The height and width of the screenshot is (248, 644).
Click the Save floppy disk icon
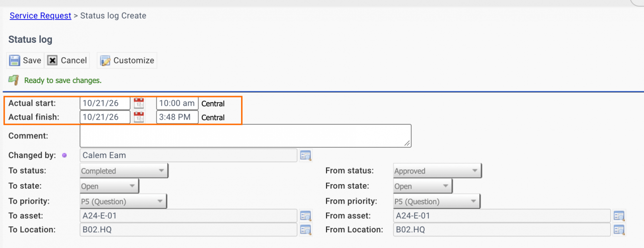[x=14, y=60]
